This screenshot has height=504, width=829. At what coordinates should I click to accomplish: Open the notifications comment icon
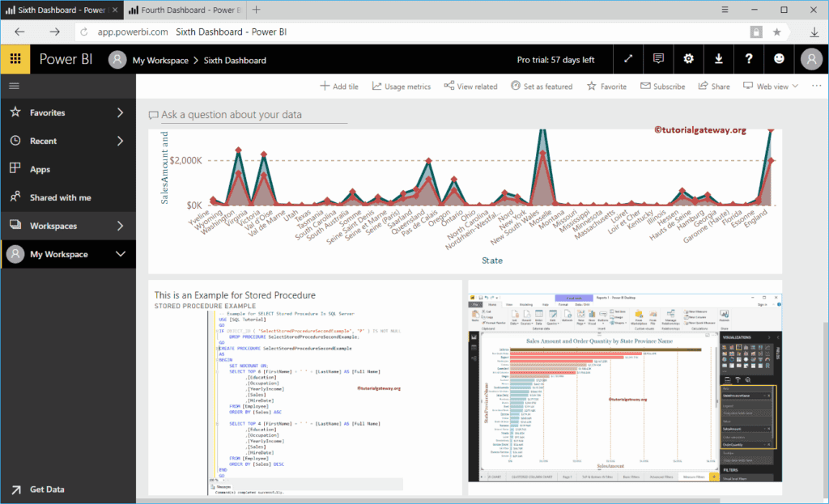658,59
